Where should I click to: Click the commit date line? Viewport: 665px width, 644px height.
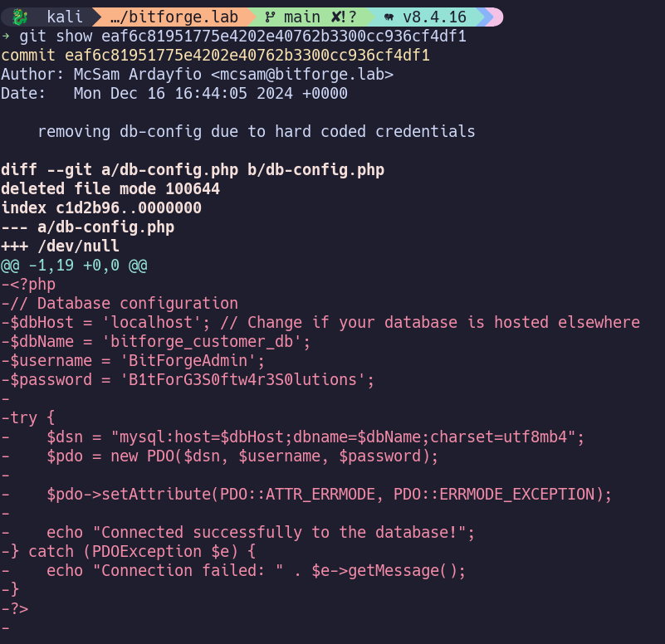(174, 93)
